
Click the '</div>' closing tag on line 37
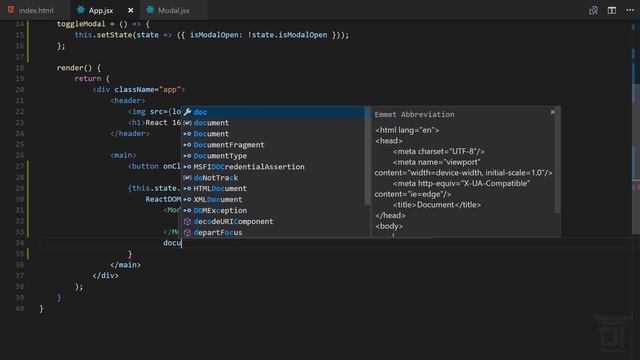(105, 276)
